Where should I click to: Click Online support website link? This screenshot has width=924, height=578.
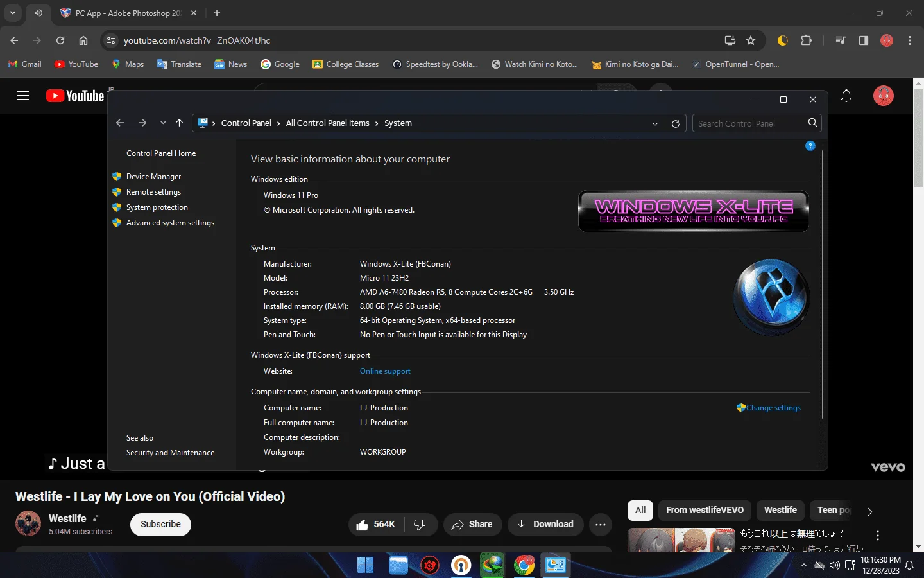pyautogui.click(x=385, y=371)
